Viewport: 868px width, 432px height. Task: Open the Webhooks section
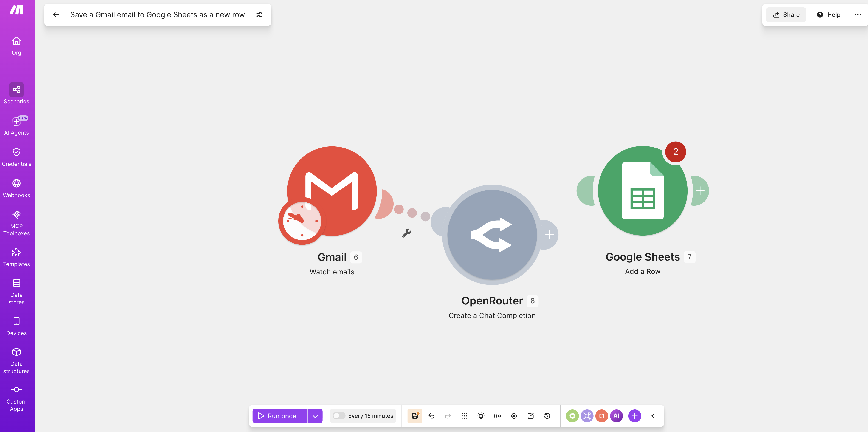(17, 188)
